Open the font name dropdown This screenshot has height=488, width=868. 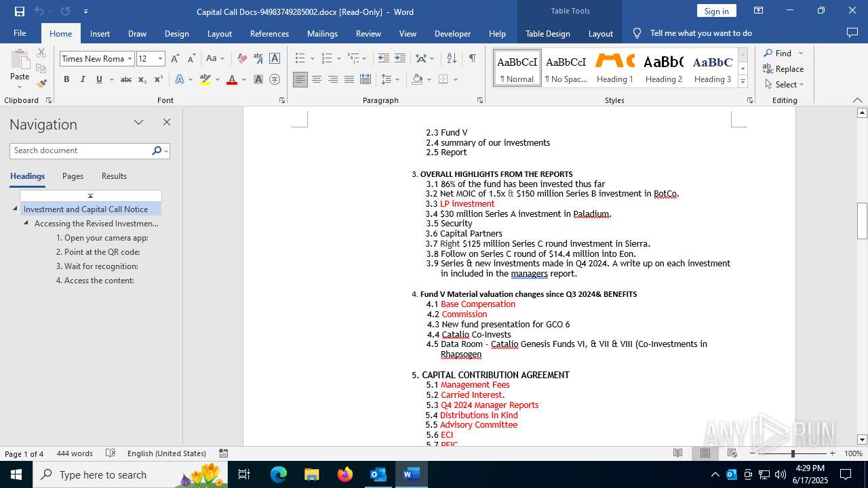tap(130, 59)
